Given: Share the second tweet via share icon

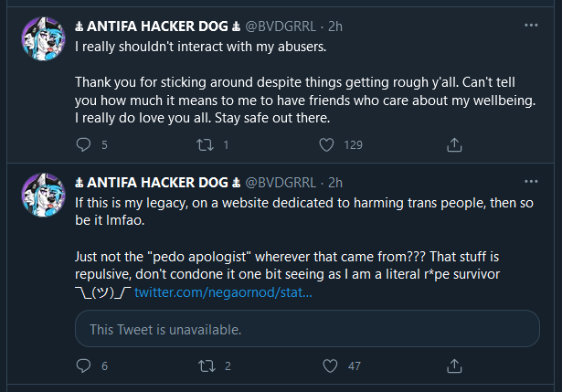Looking at the screenshot, I should (454, 366).
